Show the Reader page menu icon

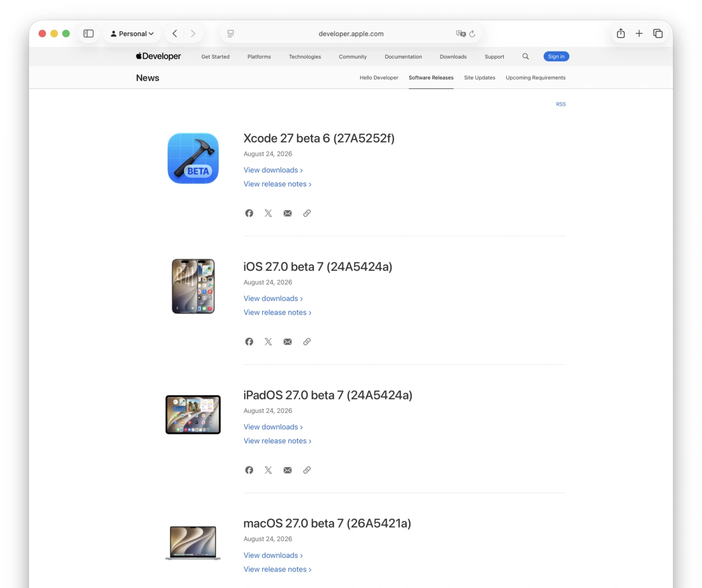[x=231, y=33]
